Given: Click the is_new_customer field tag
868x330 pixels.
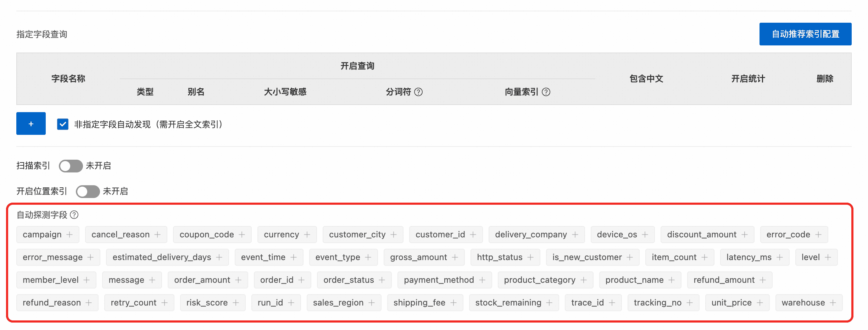Looking at the screenshot, I should [x=592, y=257].
